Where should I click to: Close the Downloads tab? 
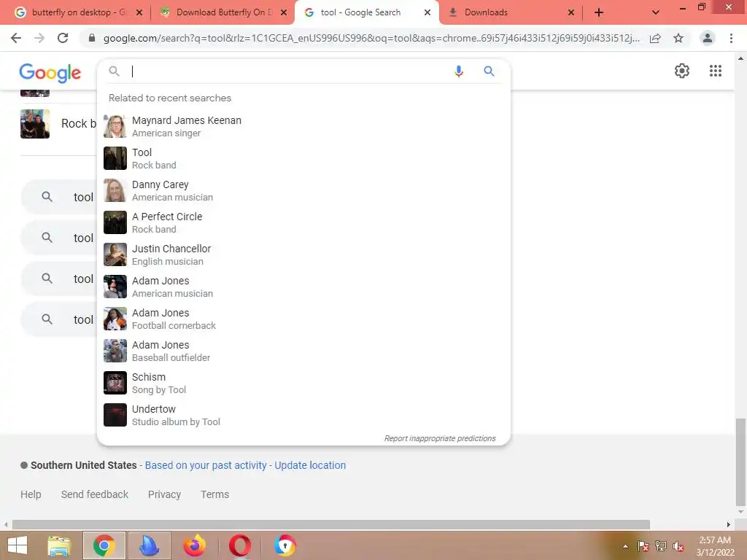[571, 12]
